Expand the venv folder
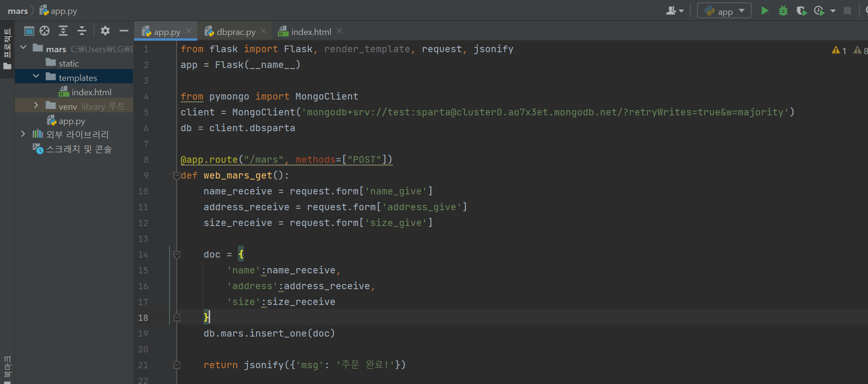Image resolution: width=868 pixels, height=384 pixels. coord(36,105)
